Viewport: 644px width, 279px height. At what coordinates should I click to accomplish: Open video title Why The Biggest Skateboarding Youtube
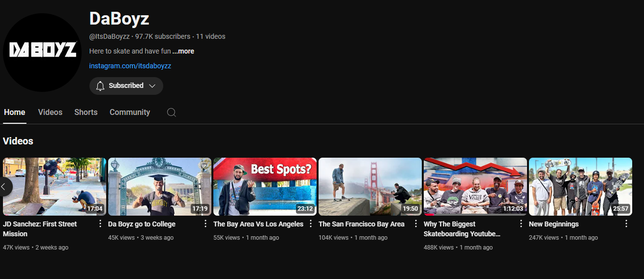click(462, 229)
